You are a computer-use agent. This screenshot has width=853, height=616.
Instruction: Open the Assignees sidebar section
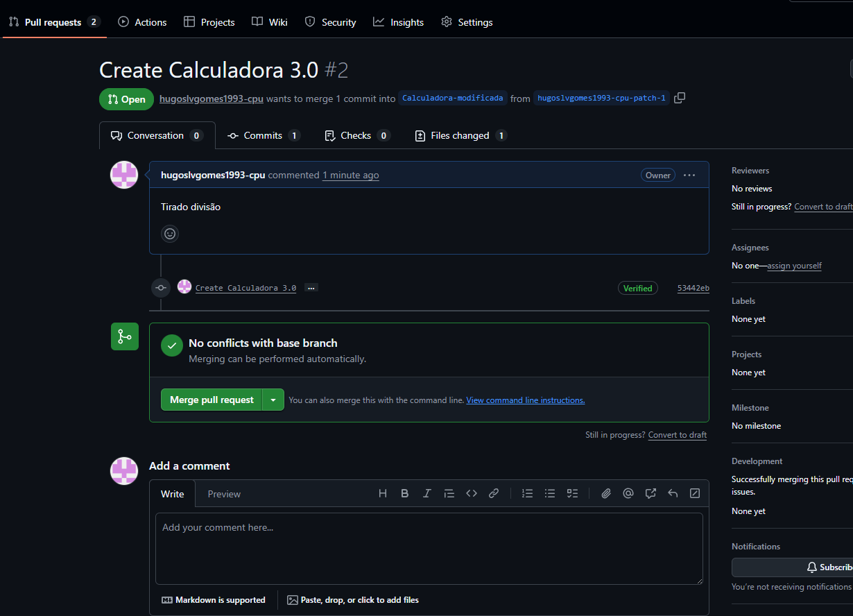[x=750, y=248]
